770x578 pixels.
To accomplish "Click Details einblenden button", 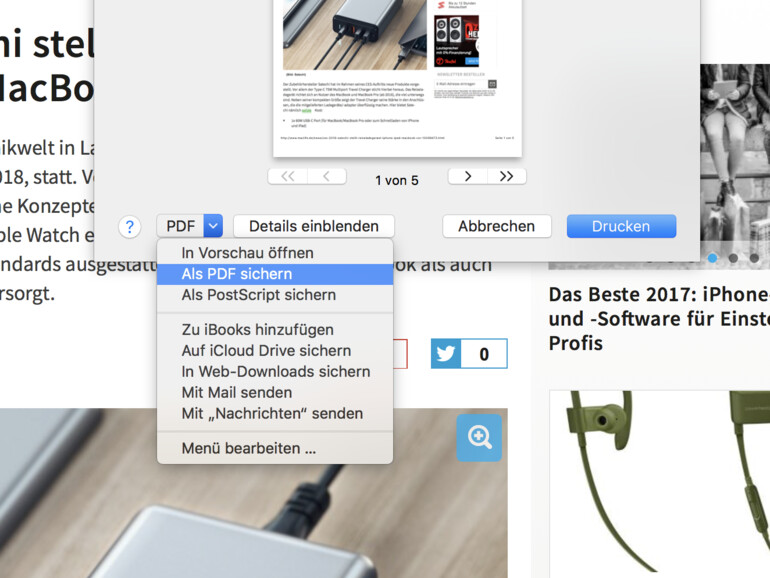I will point(314,226).
